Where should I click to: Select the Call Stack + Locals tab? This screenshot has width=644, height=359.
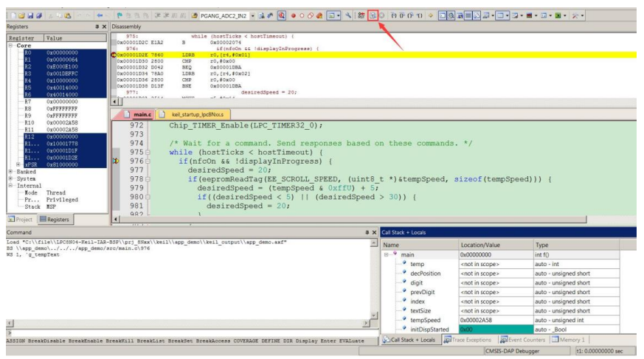[x=409, y=340]
